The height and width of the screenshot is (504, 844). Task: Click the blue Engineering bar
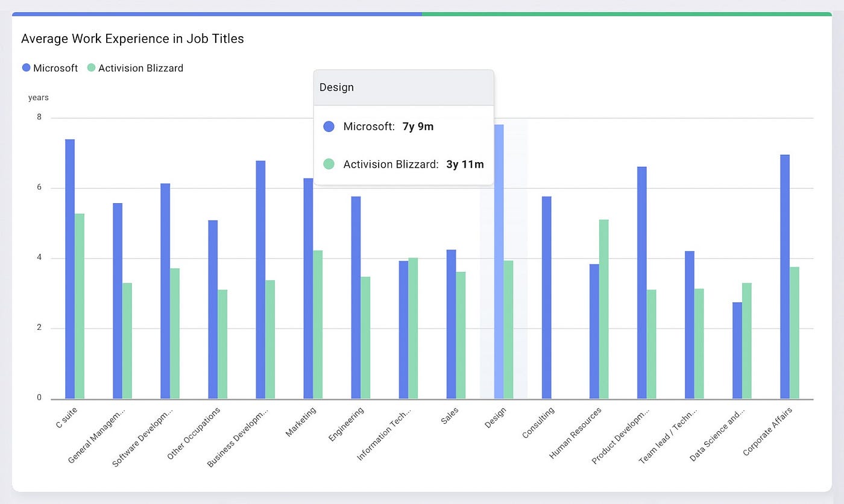tap(356, 298)
